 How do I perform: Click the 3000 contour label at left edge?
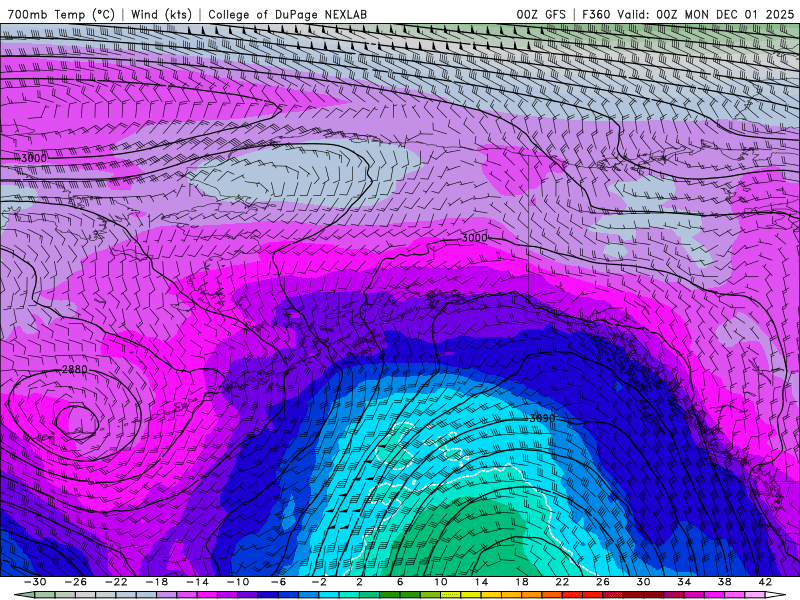pyautogui.click(x=33, y=158)
